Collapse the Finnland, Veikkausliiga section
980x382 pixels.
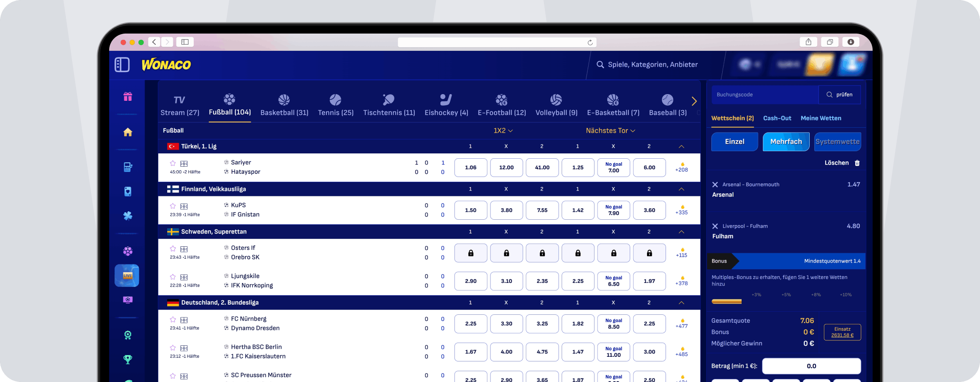[681, 189]
